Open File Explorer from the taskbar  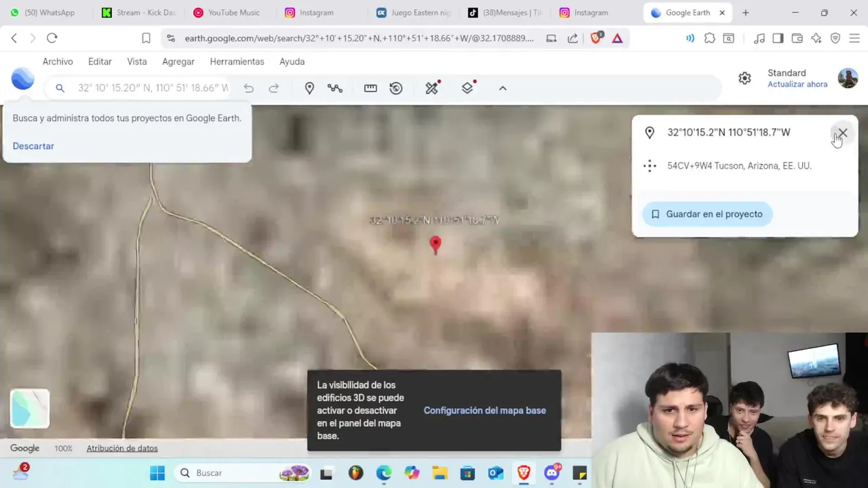point(439,473)
